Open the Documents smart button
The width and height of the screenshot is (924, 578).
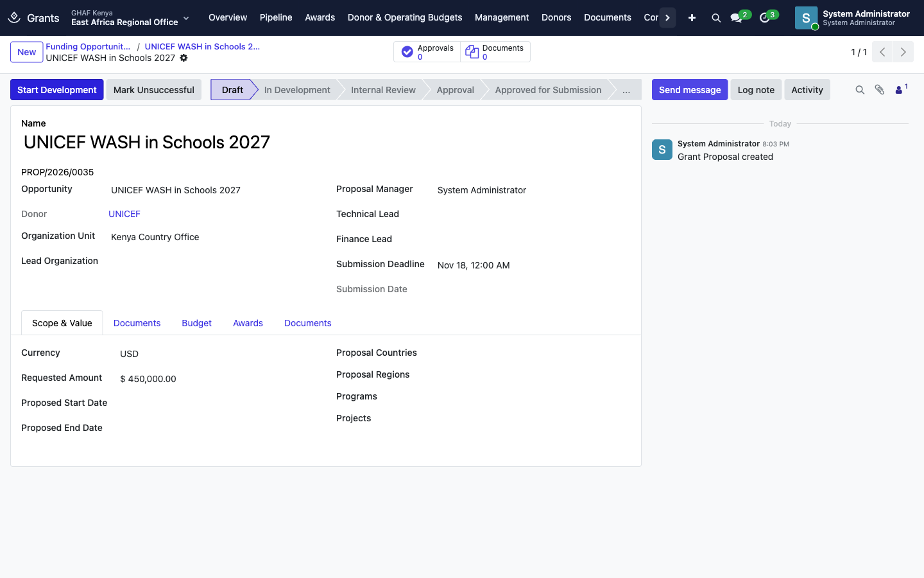(495, 52)
